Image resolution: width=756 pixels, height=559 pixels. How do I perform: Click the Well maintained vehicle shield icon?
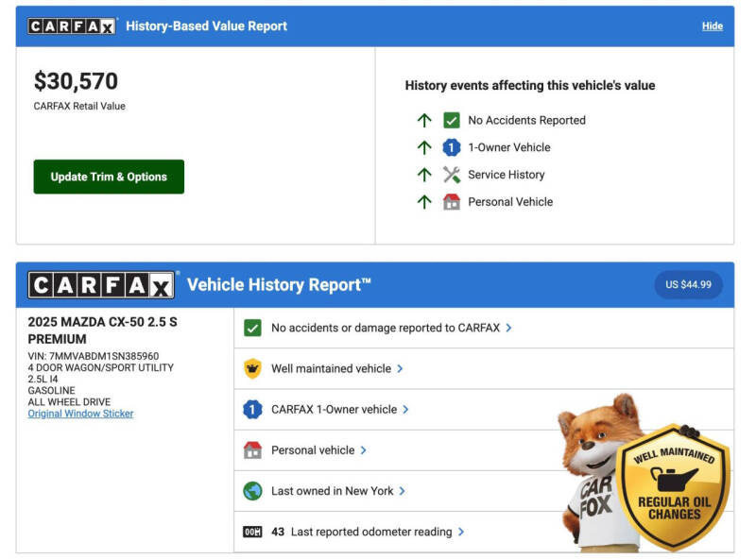tap(252, 369)
